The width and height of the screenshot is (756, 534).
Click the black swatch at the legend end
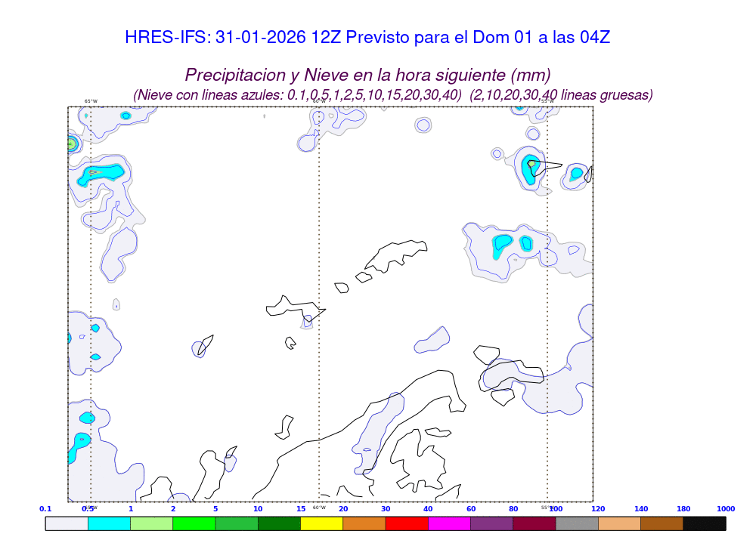point(705,523)
